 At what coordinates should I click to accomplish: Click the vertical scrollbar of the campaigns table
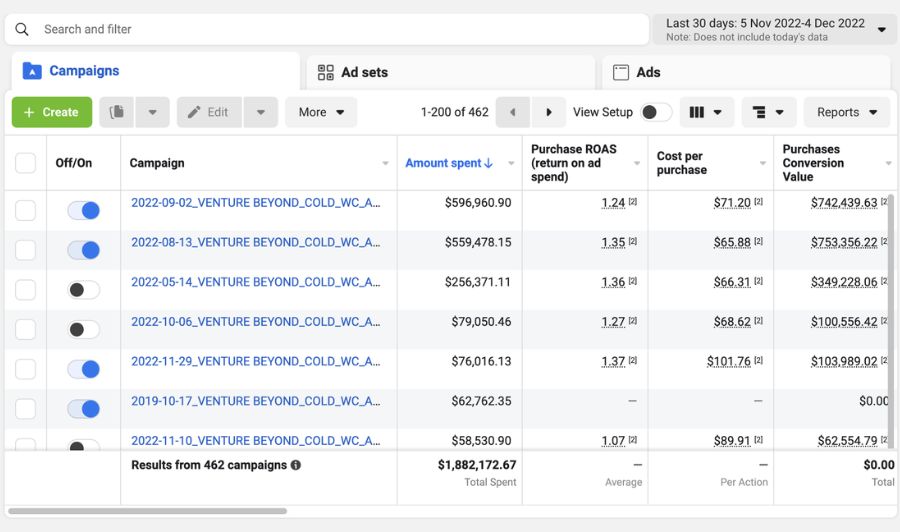tap(891, 319)
